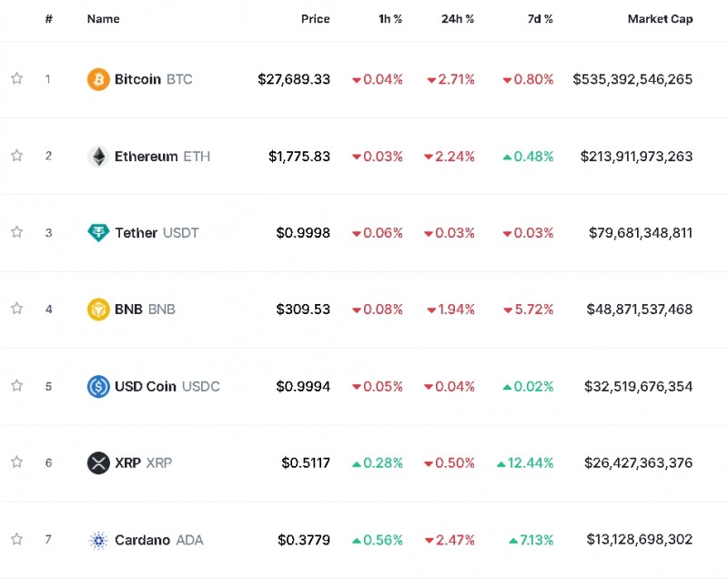Sort by the # rank column header
Screen dimensions: 728x580
tap(48, 19)
